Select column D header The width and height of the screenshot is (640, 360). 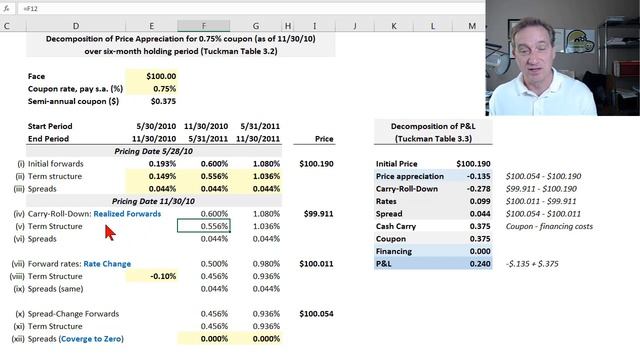pos(76,26)
